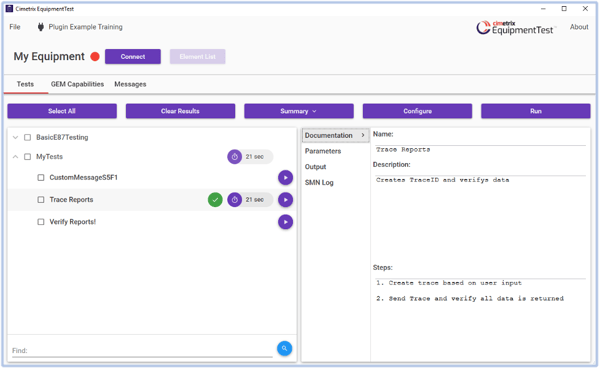
Task: Click the Connect button
Action: tap(133, 57)
